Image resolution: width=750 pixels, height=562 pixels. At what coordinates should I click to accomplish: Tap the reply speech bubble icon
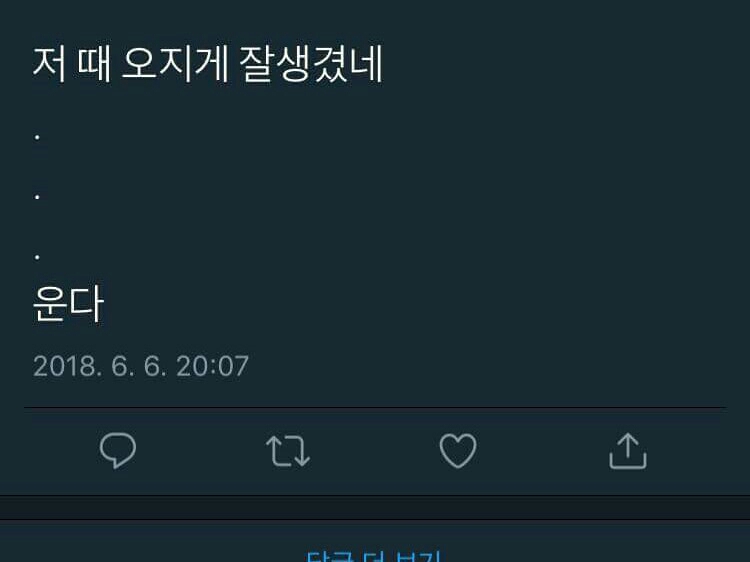(x=118, y=450)
